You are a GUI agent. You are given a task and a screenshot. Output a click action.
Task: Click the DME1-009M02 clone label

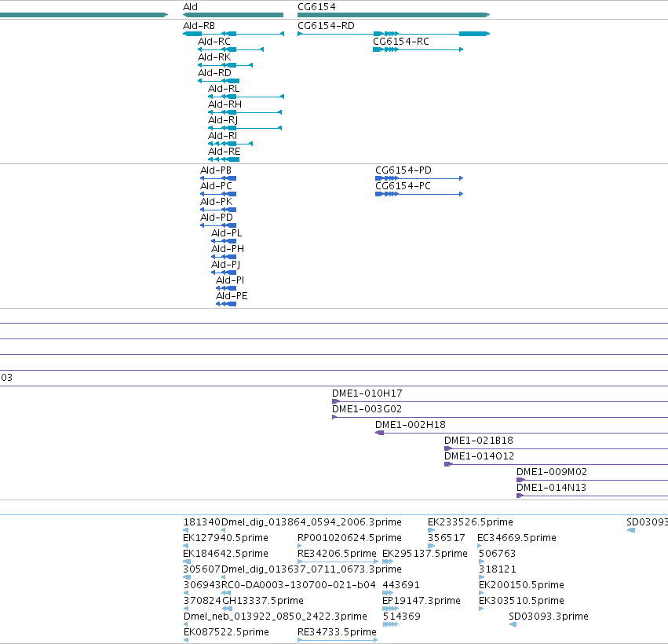551,472
